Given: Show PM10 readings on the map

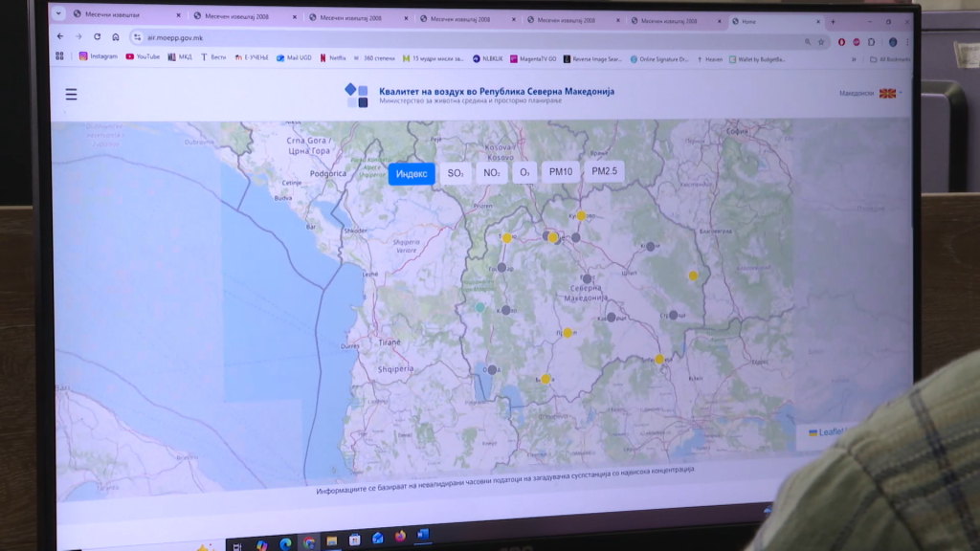Looking at the screenshot, I should point(560,172).
